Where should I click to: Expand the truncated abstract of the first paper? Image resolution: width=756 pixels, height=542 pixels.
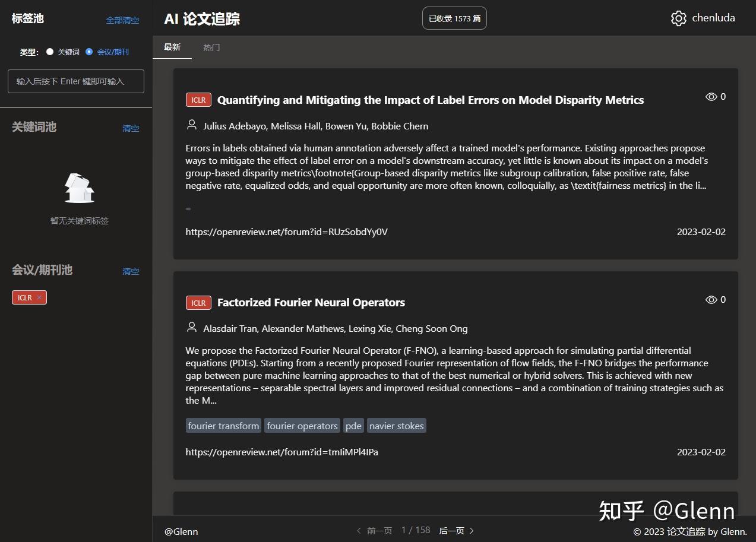coord(188,208)
